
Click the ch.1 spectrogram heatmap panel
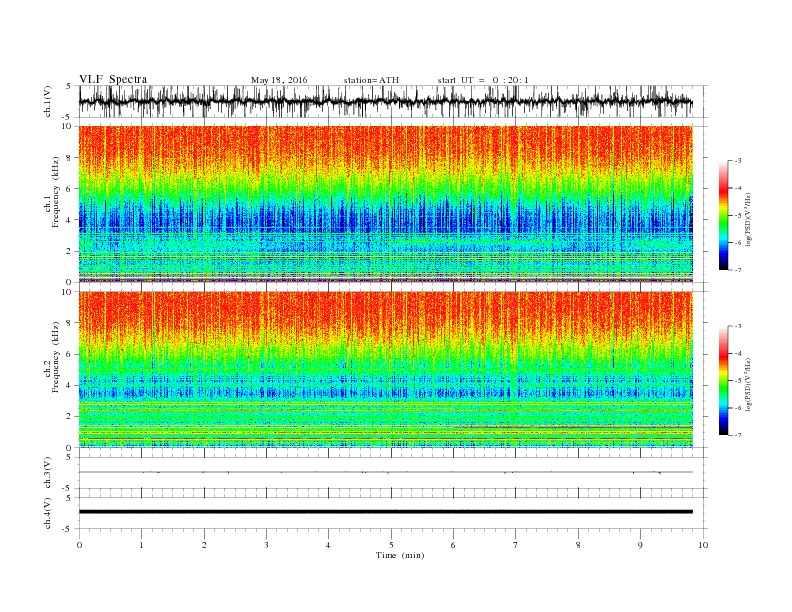click(x=386, y=204)
